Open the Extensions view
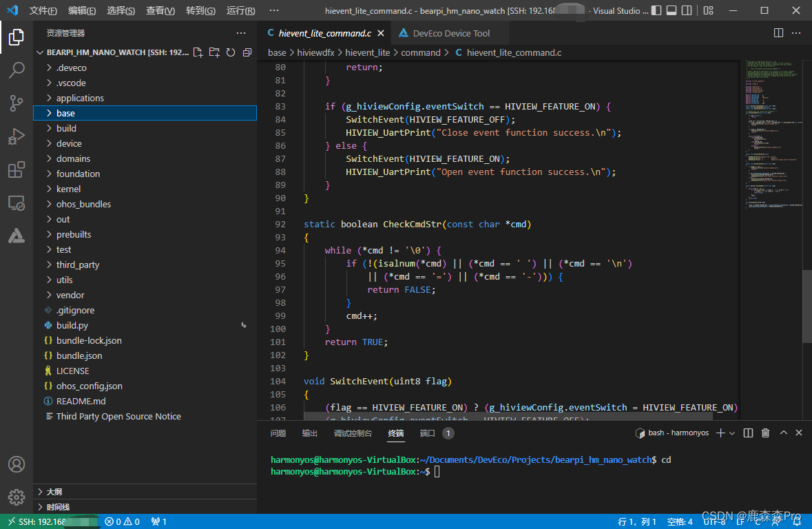This screenshot has height=529, width=812. pos(16,169)
